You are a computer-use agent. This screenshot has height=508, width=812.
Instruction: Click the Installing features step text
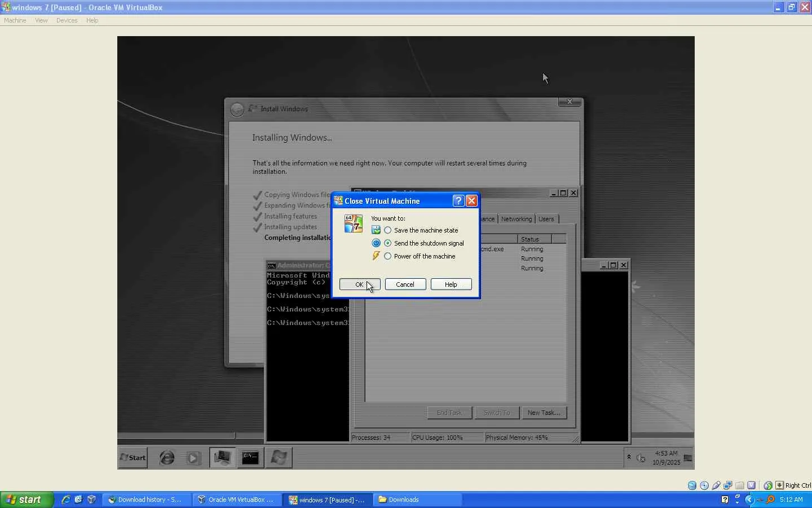tap(290, 216)
